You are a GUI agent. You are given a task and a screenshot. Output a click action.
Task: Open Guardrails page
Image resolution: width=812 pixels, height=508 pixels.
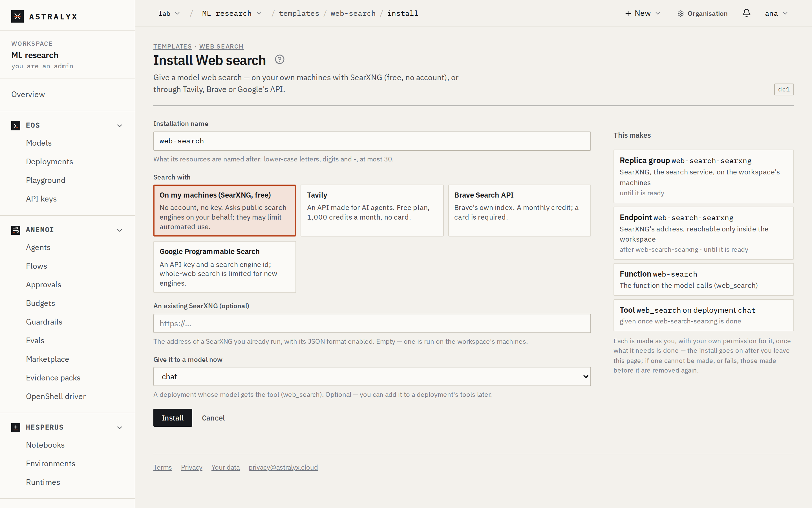[x=44, y=322]
